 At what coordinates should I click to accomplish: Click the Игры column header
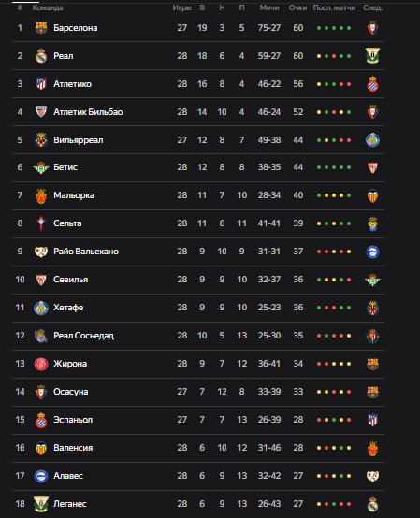point(181,7)
